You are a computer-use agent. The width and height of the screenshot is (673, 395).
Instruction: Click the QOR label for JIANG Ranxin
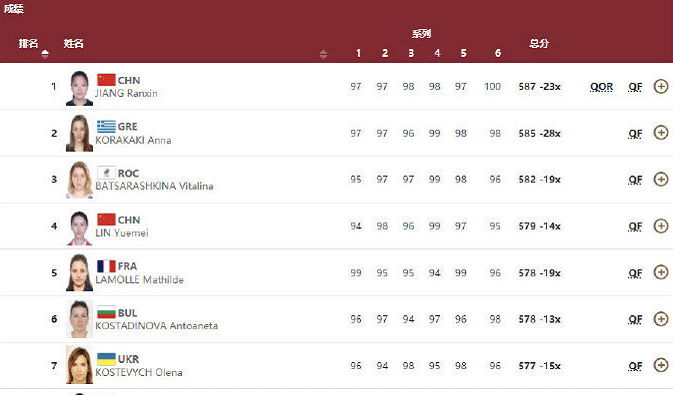point(601,87)
